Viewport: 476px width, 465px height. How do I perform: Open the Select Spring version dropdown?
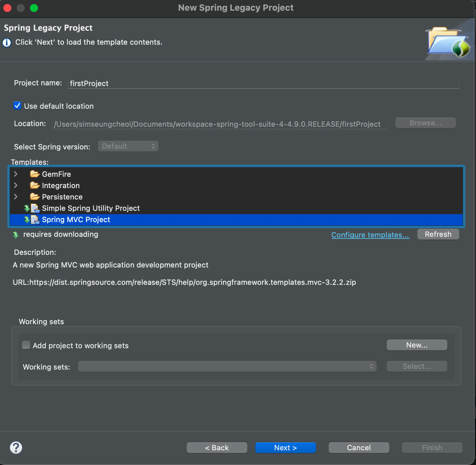128,146
